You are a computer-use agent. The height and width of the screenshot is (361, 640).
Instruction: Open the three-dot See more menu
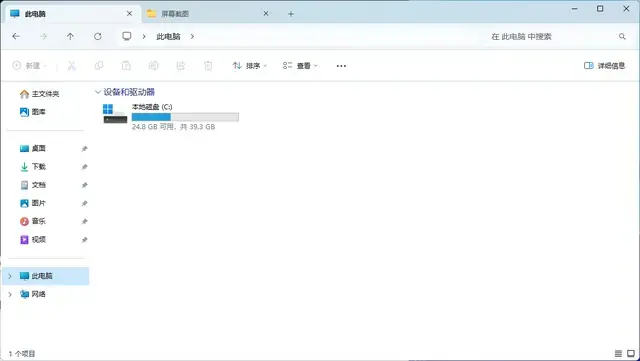tap(341, 65)
